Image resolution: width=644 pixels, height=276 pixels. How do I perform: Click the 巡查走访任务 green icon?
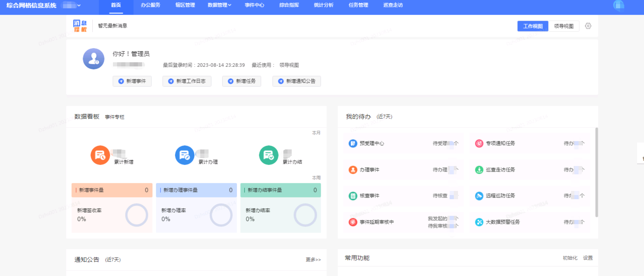pos(479,170)
